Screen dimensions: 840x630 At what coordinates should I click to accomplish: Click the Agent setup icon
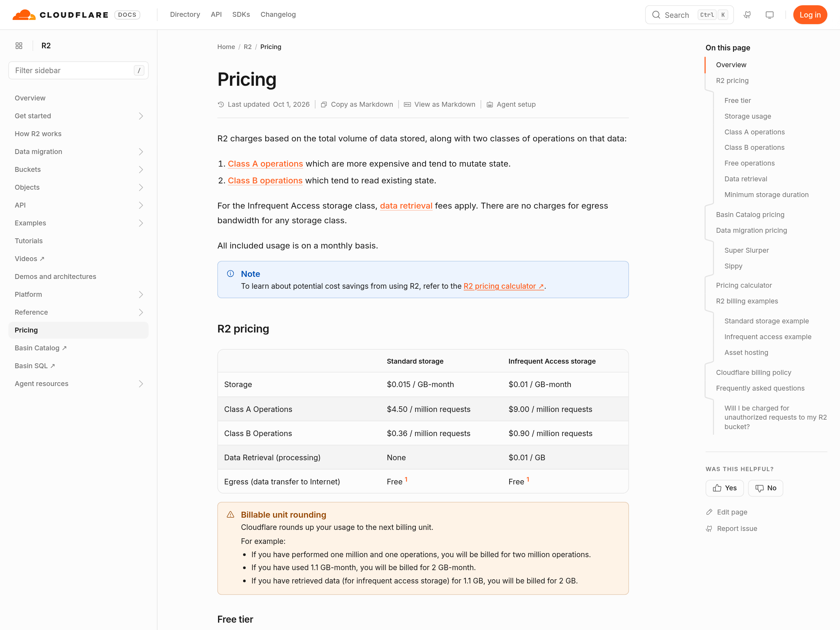pyautogui.click(x=490, y=104)
